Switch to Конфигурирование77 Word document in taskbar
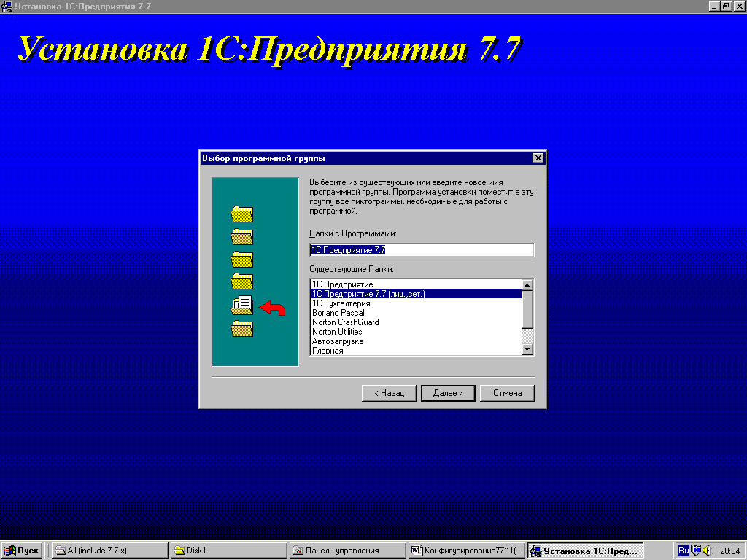 coord(467,551)
